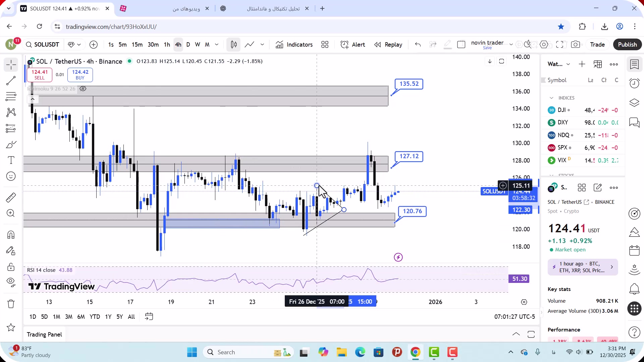The width and height of the screenshot is (644, 362).
Task: Select the 3M date range
Action: point(69,317)
